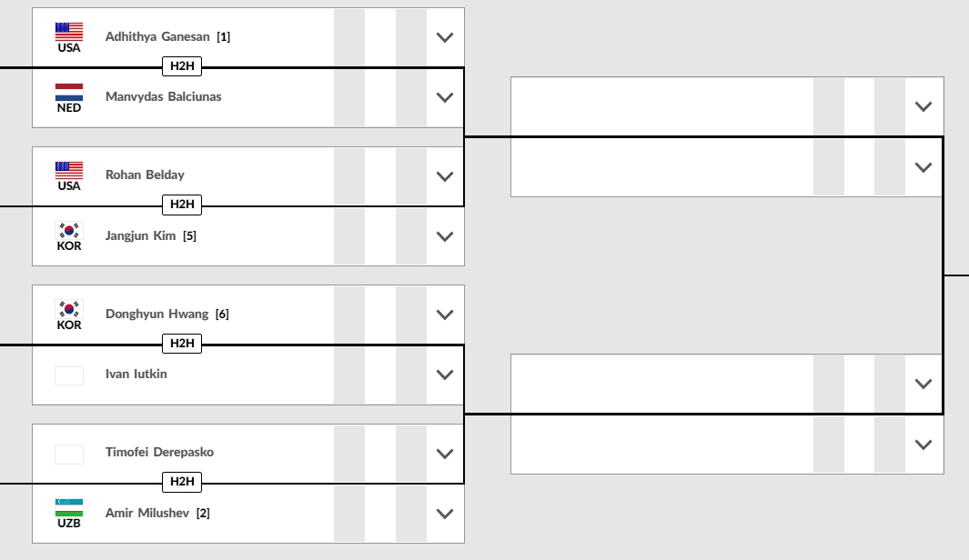Open the dropdown arrow for Jangjun Kim
This screenshot has width=969, height=560.
[445, 235]
